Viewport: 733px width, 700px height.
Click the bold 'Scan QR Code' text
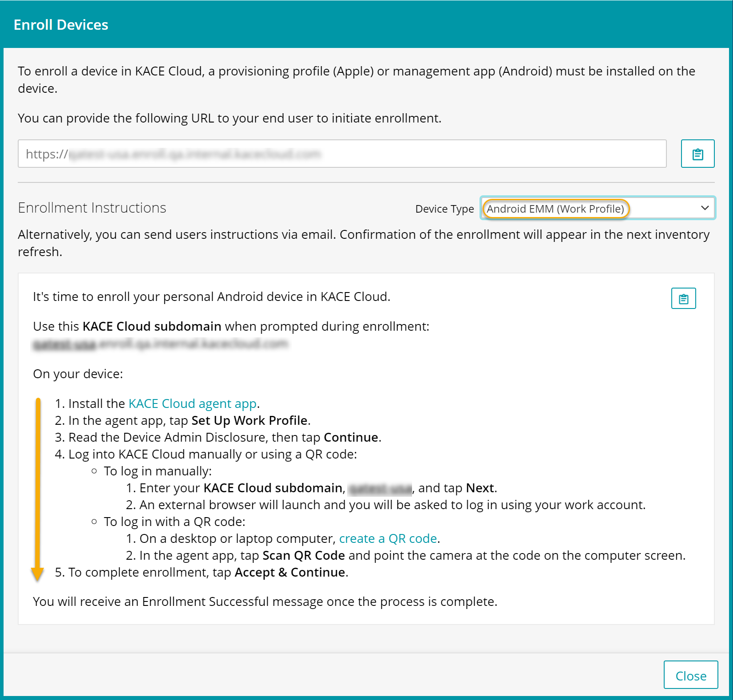coord(304,555)
